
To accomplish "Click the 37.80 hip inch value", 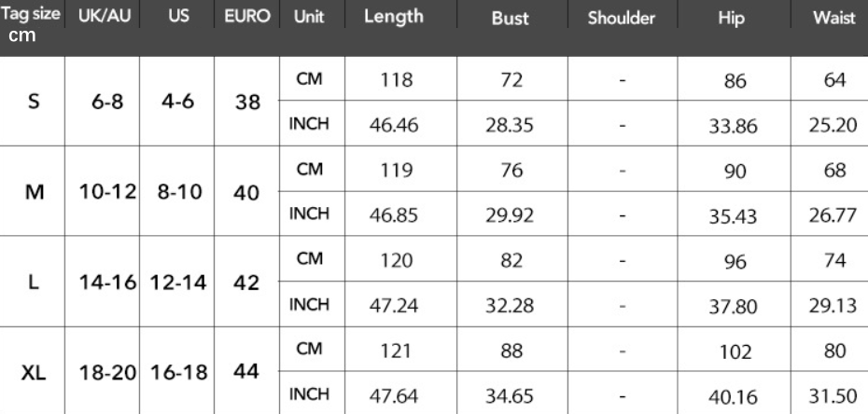I will (x=732, y=307).
